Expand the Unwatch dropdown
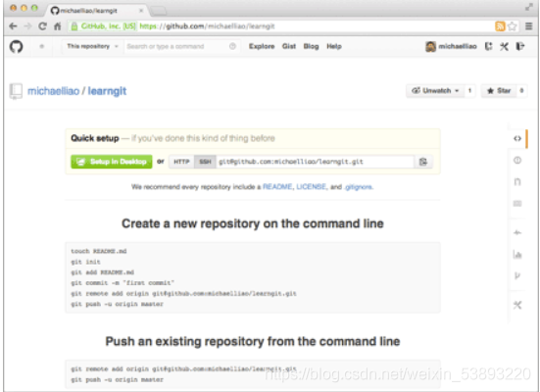 (435, 90)
